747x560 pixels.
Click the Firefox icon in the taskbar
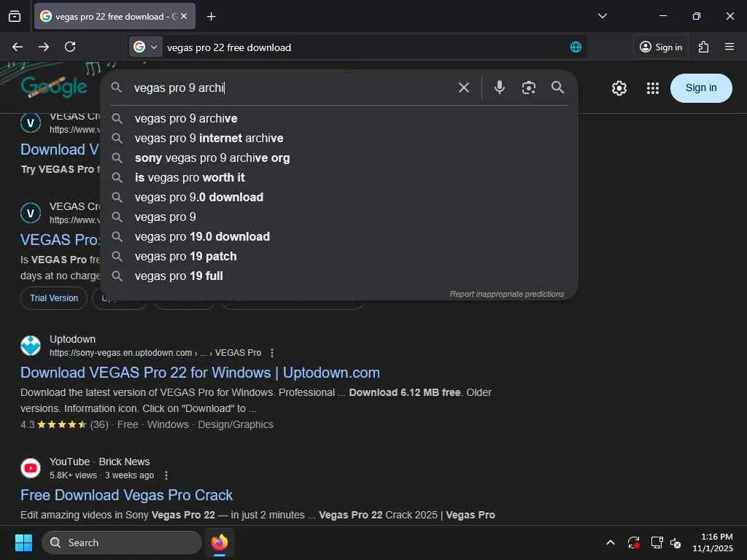220,542
